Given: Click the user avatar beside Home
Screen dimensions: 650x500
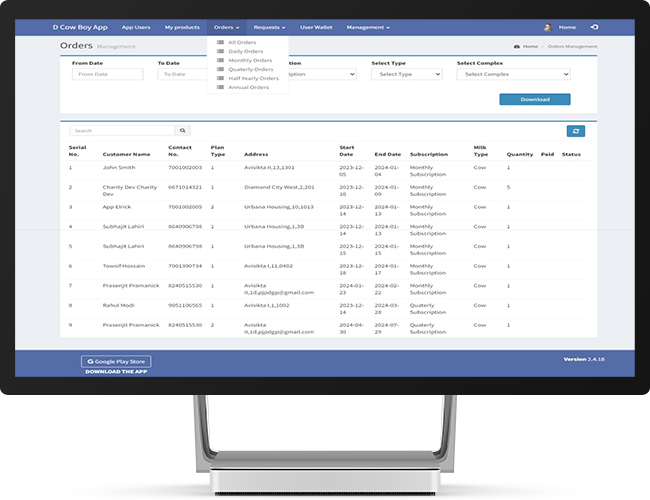Looking at the screenshot, I should click(547, 27).
